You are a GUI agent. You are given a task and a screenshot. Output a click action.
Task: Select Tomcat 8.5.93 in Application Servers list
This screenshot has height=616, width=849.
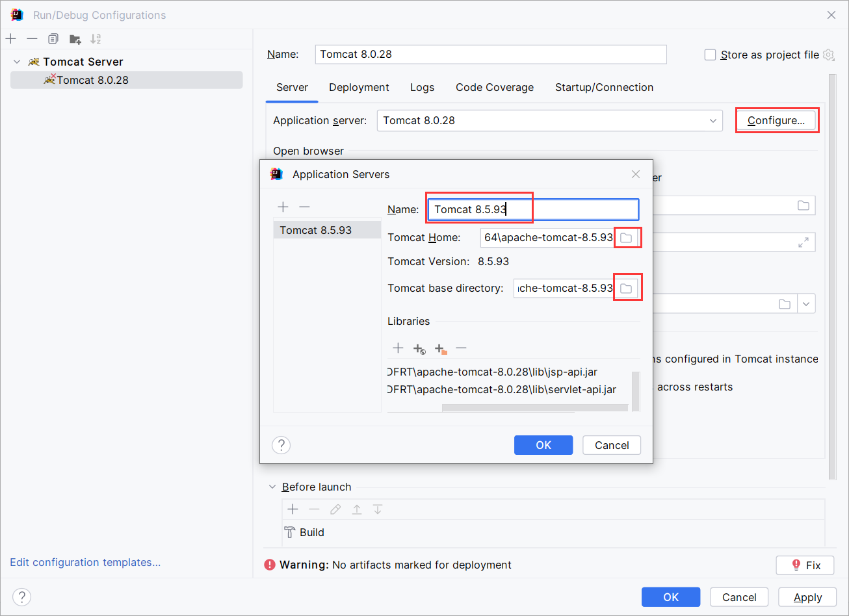327,230
